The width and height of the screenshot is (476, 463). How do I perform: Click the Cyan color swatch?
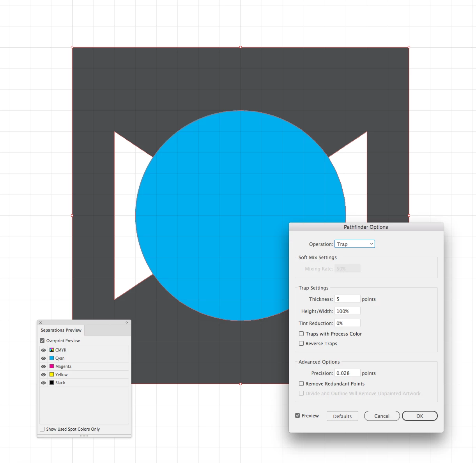(51, 358)
